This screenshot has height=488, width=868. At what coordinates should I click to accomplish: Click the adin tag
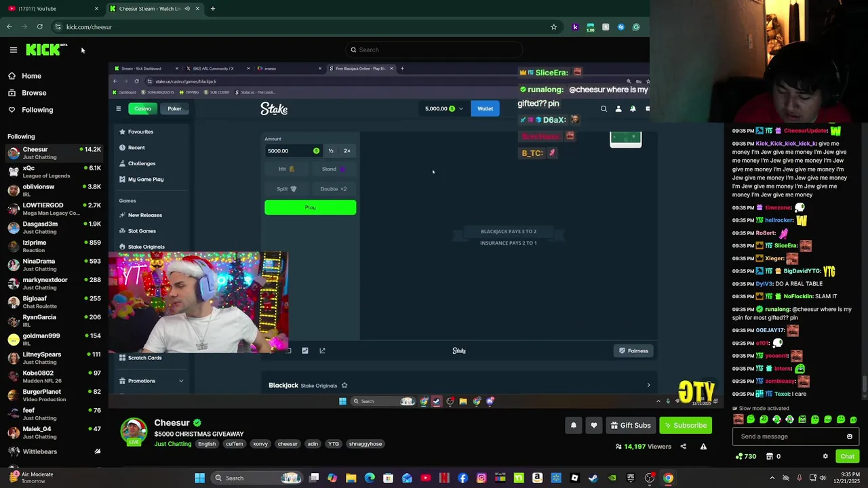point(313,444)
